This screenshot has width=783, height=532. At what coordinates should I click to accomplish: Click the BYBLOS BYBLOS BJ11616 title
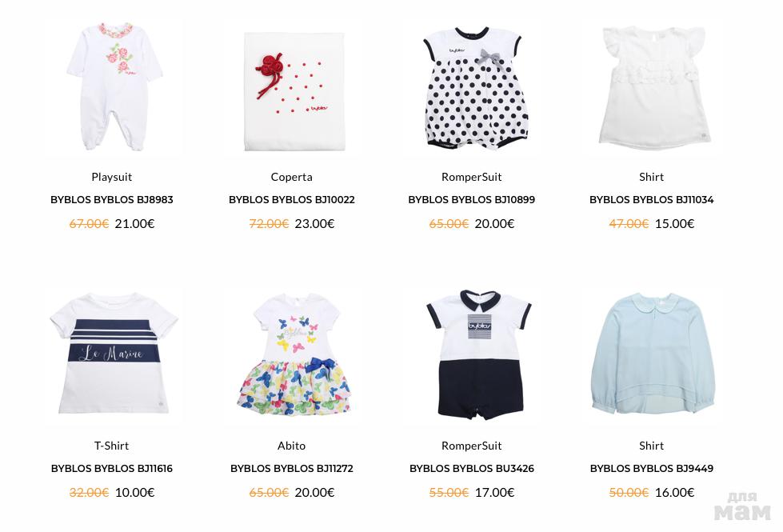tap(112, 469)
